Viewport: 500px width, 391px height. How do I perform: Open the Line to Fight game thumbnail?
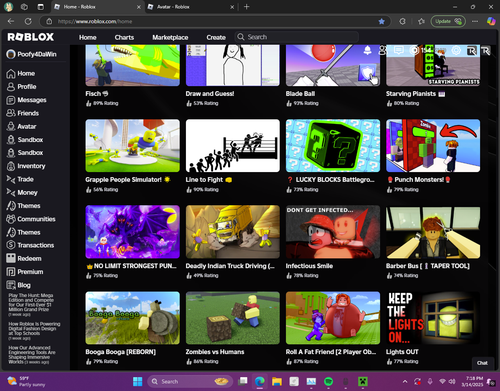pyautogui.click(x=233, y=146)
